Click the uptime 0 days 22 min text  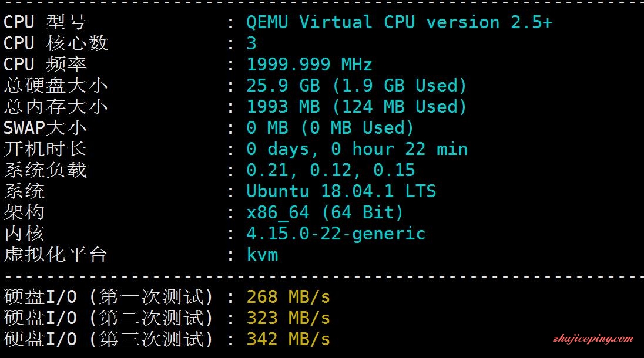coord(357,149)
